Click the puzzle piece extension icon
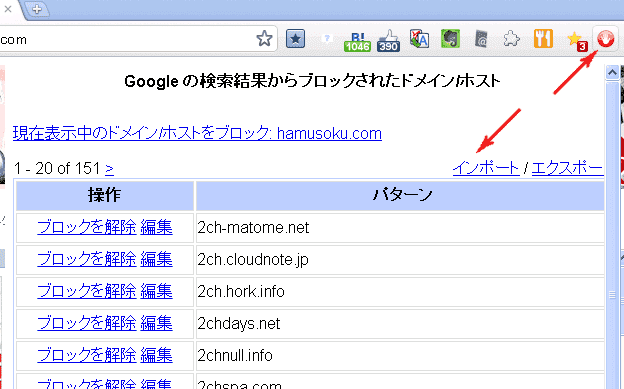The height and width of the screenshot is (389, 624). click(x=511, y=39)
